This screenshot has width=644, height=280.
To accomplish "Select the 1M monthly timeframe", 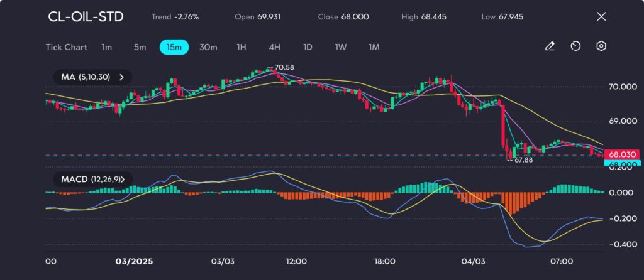I will pyautogui.click(x=374, y=47).
